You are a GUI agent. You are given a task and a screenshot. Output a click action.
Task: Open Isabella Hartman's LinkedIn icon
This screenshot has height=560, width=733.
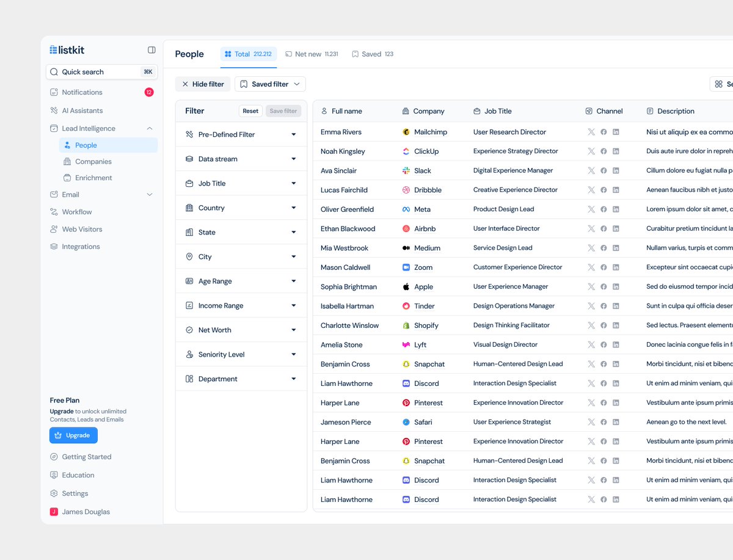click(x=616, y=306)
